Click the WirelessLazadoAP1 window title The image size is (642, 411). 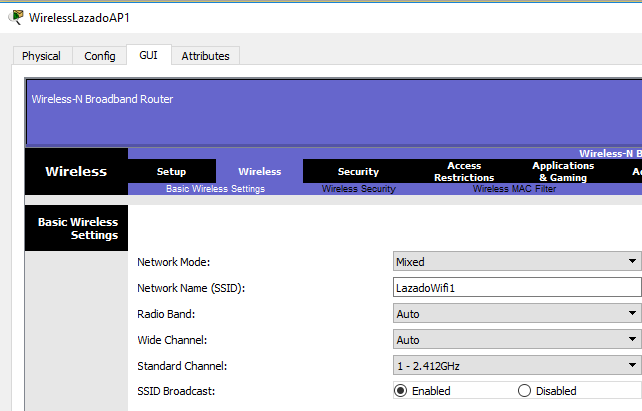[x=79, y=18]
